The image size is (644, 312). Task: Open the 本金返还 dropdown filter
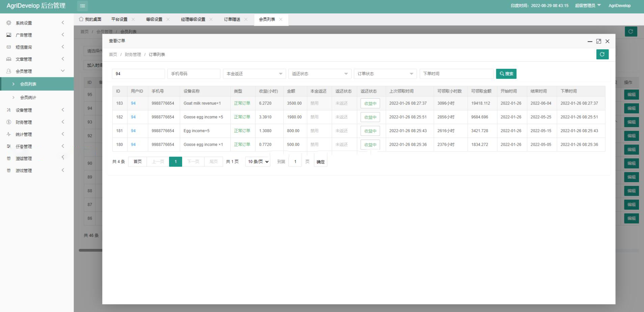[254, 74]
